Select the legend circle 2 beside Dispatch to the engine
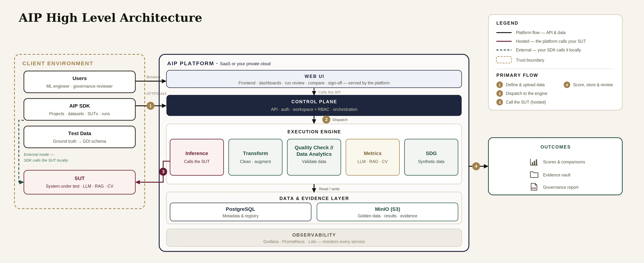The width and height of the screenshot is (644, 263). [499, 94]
